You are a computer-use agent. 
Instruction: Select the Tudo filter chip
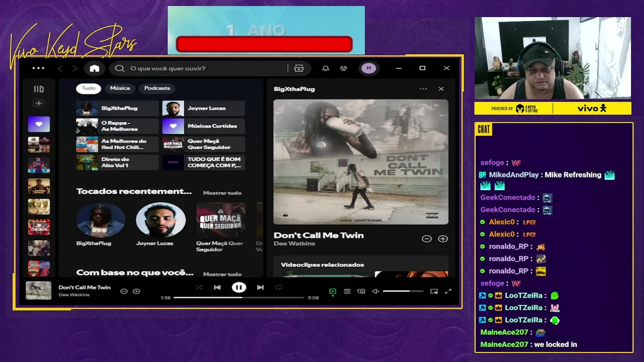[89, 88]
